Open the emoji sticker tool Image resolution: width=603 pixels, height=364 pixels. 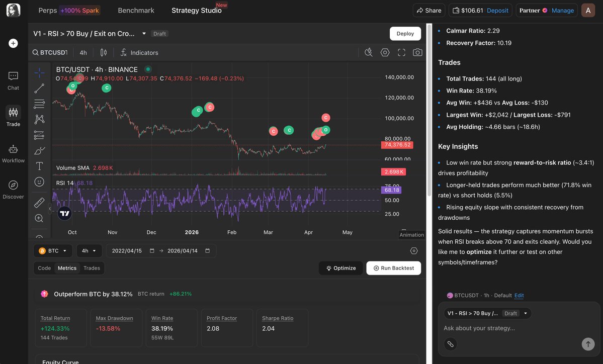point(39,181)
